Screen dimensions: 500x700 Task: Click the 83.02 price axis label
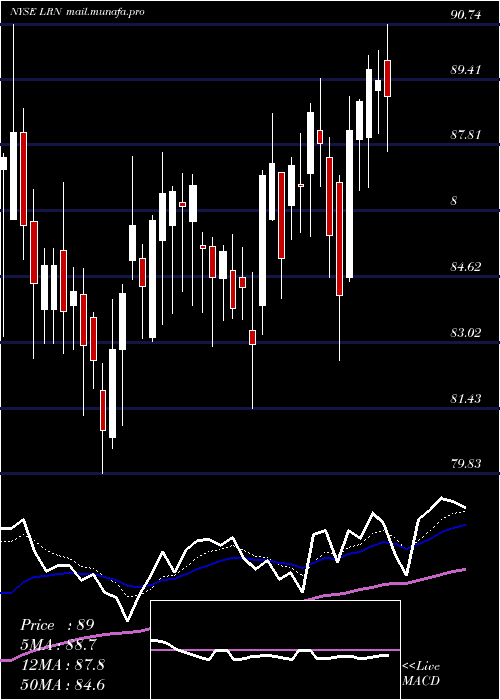[x=466, y=333]
